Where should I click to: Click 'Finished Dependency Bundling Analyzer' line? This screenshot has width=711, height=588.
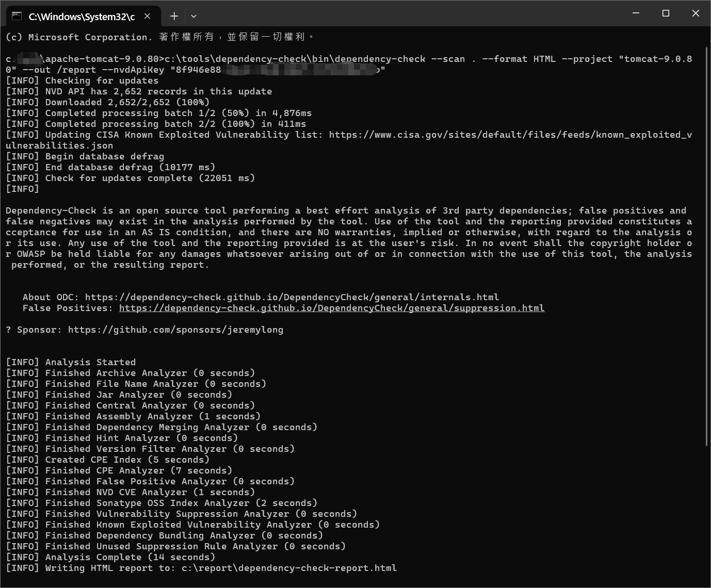click(x=165, y=535)
